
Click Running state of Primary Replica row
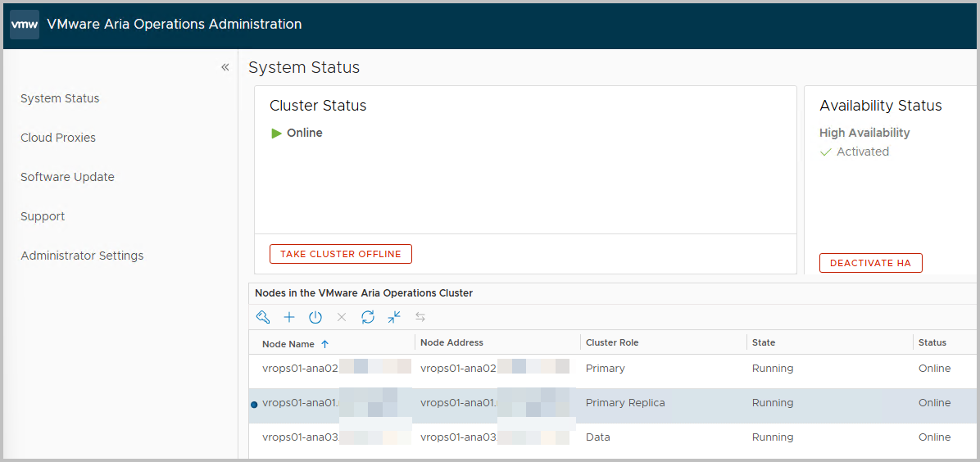773,402
